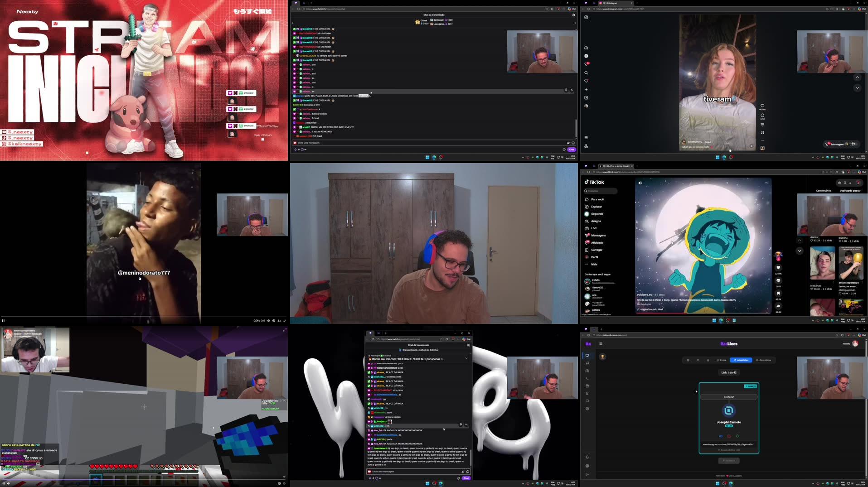Expand the pinned PRIORIDADE message in Twitch chat
The height and width of the screenshot is (487, 868).
click(x=466, y=358)
